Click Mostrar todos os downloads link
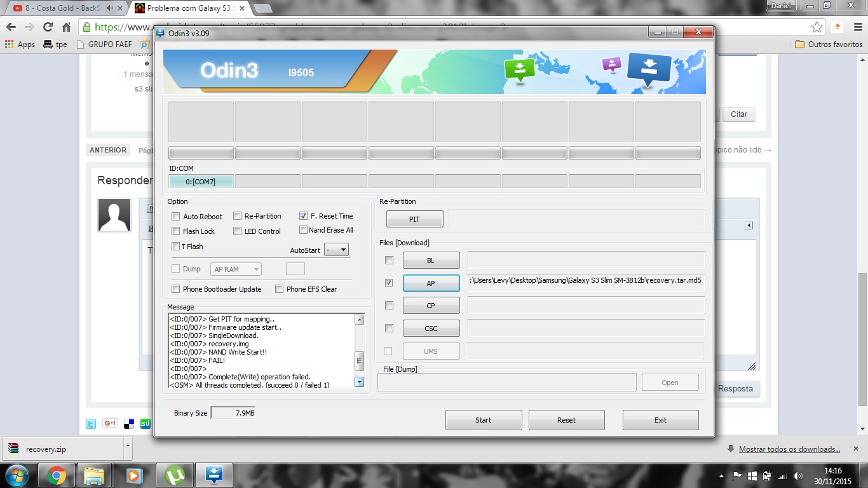The image size is (868, 488). pyautogui.click(x=789, y=449)
